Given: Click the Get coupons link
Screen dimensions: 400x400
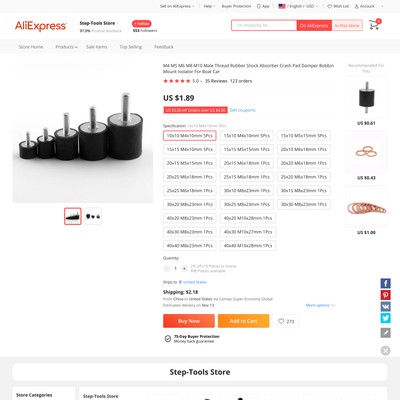Looking at the screenshot, I should coord(242,110).
